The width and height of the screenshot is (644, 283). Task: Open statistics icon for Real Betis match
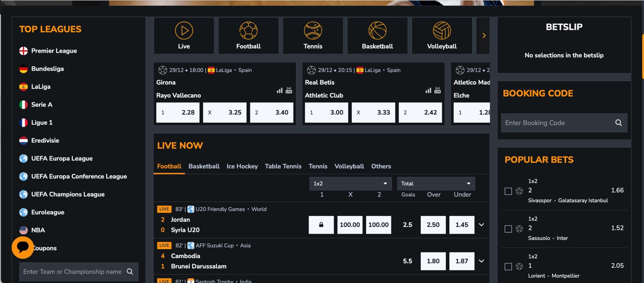(x=428, y=91)
